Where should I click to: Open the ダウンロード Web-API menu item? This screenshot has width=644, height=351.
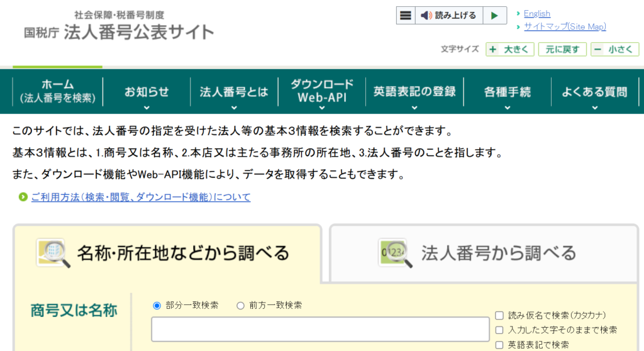click(x=322, y=91)
